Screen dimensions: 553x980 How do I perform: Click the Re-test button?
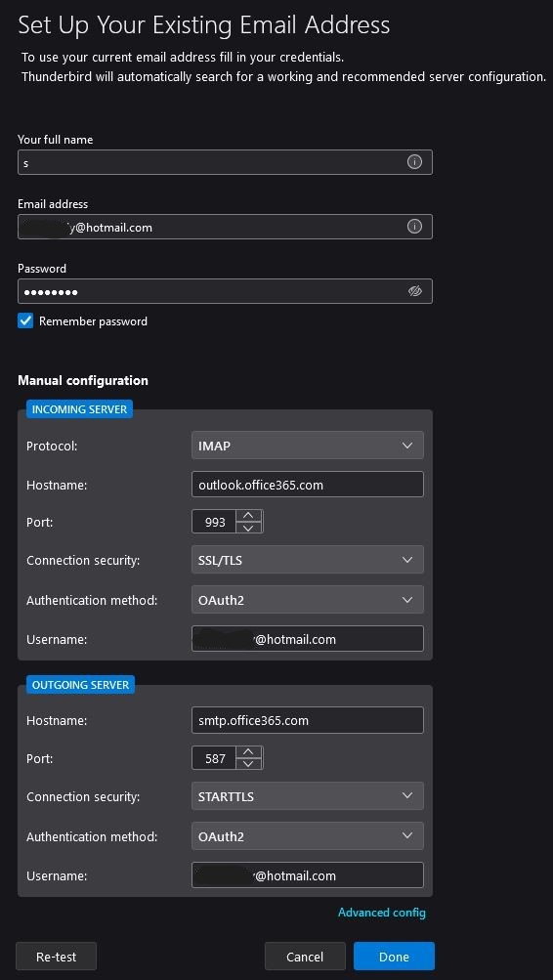pyautogui.click(x=57, y=957)
